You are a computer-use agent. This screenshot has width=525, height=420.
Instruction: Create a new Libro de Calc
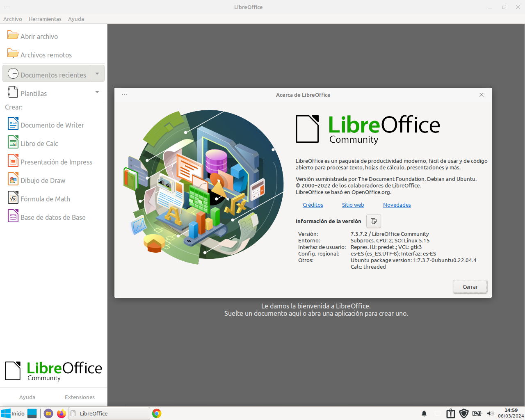53,143
